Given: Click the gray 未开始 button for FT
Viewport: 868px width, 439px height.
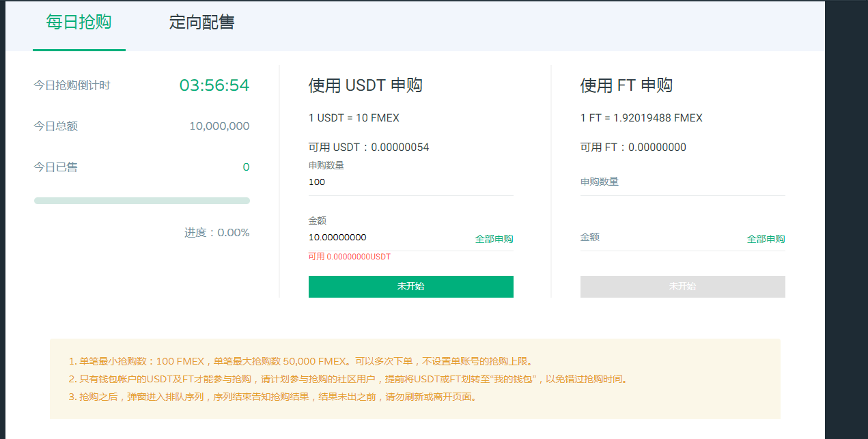Looking at the screenshot, I should coord(682,287).
